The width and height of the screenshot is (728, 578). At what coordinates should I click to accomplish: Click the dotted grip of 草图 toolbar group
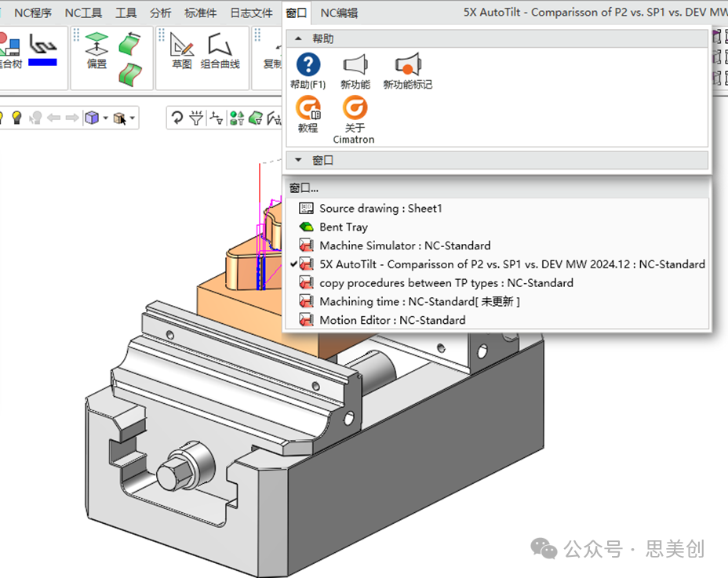click(161, 35)
